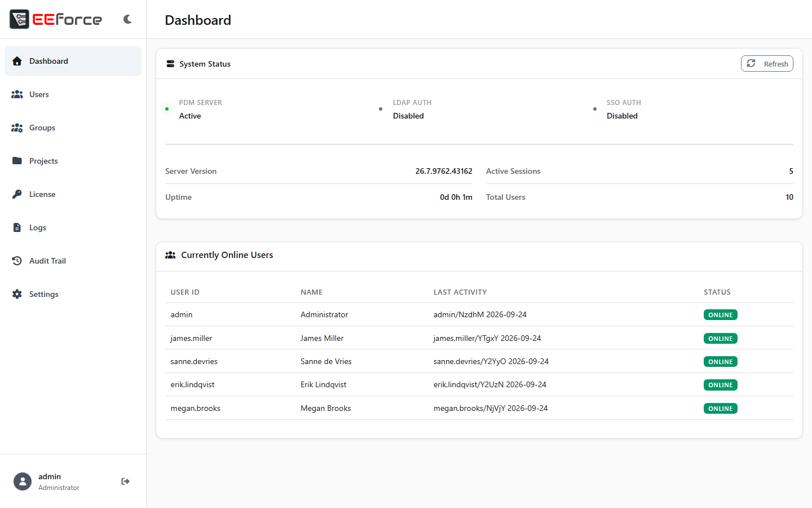Click the Projects folder icon
812x508 pixels.
17,161
